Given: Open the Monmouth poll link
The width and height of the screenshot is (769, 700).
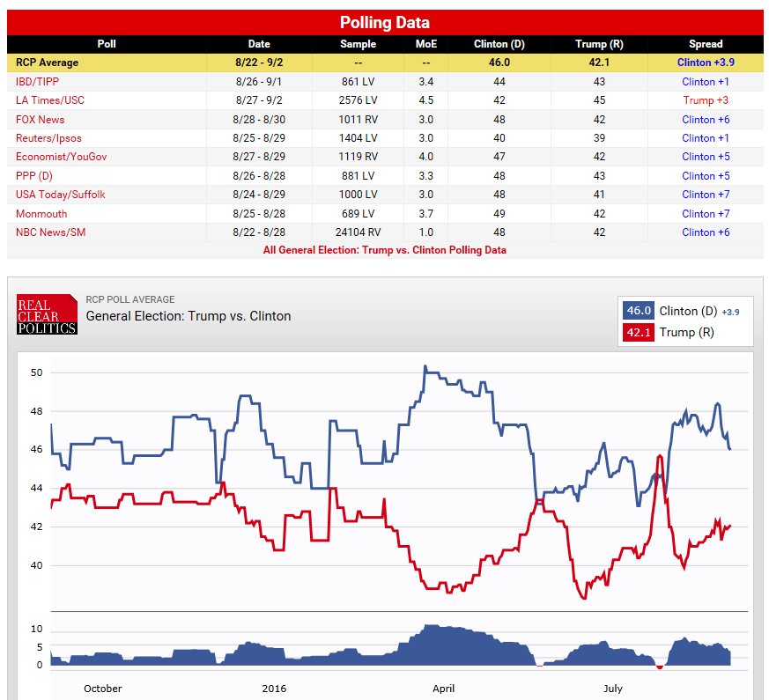Looking at the screenshot, I should coord(41,214).
